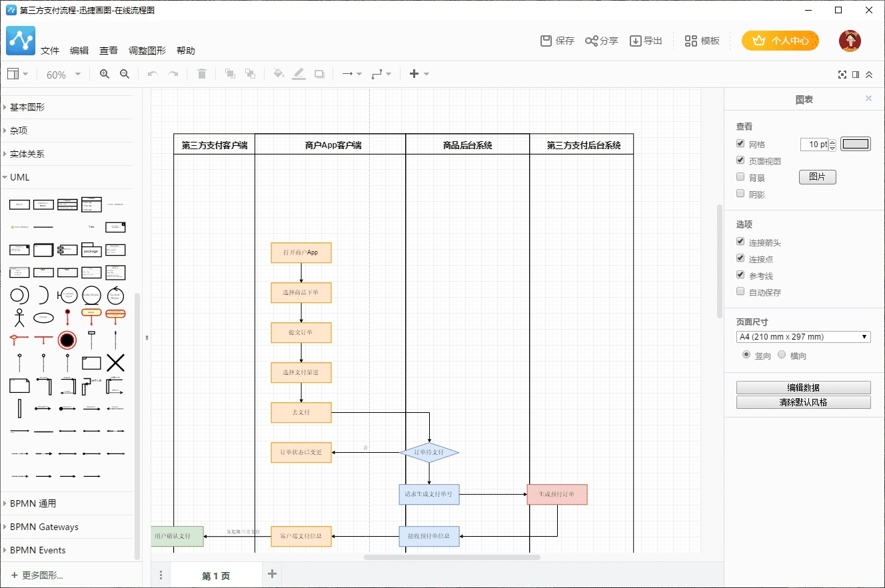Open the line color pencil tool
885x588 pixels.
coord(299,74)
